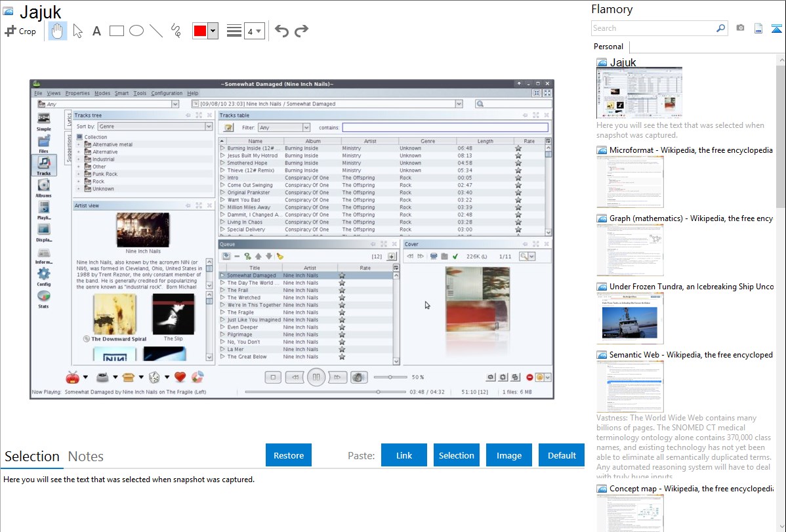
Task: Click the star rating for Burning Inside (12#
Action: point(518,148)
